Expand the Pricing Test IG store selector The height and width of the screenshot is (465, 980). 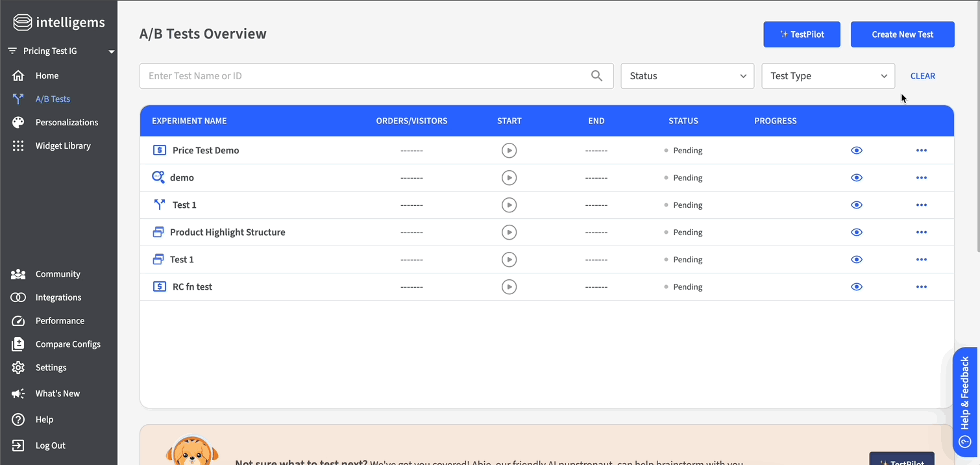(61, 51)
